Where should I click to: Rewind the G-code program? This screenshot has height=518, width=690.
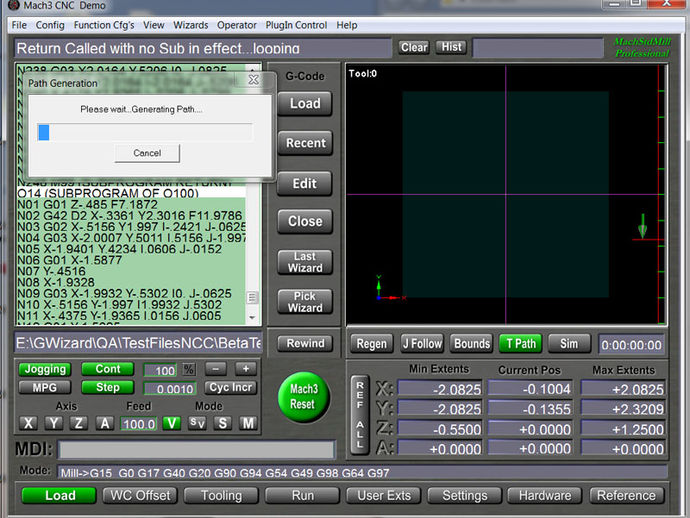point(305,343)
